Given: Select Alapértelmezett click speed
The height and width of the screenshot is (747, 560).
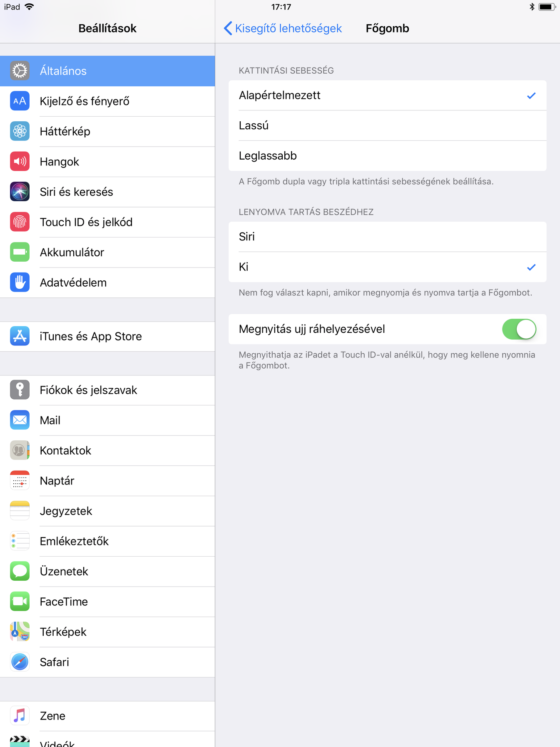Looking at the screenshot, I should pyautogui.click(x=387, y=95).
